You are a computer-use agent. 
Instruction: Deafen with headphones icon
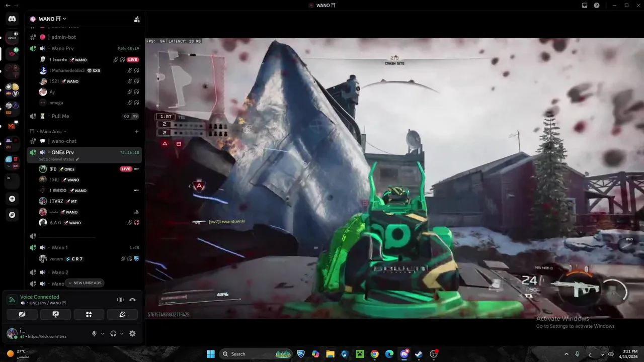113,333
